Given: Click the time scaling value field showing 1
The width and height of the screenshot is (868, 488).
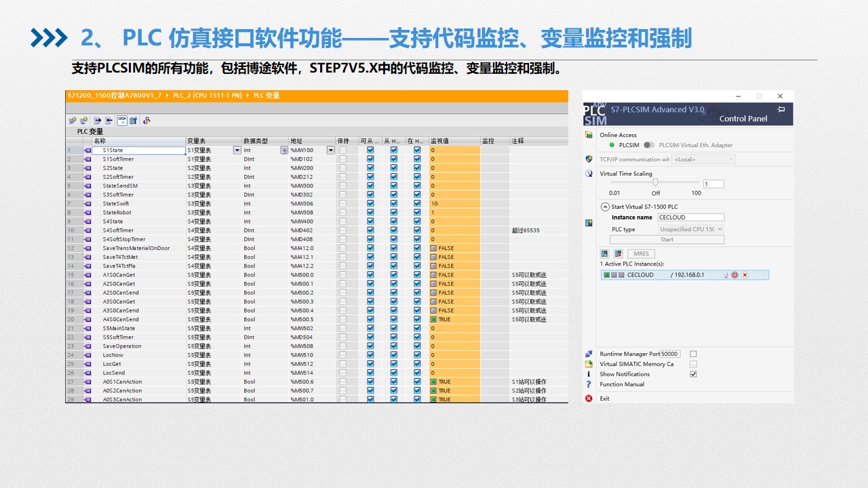Looking at the screenshot, I should tap(713, 184).
